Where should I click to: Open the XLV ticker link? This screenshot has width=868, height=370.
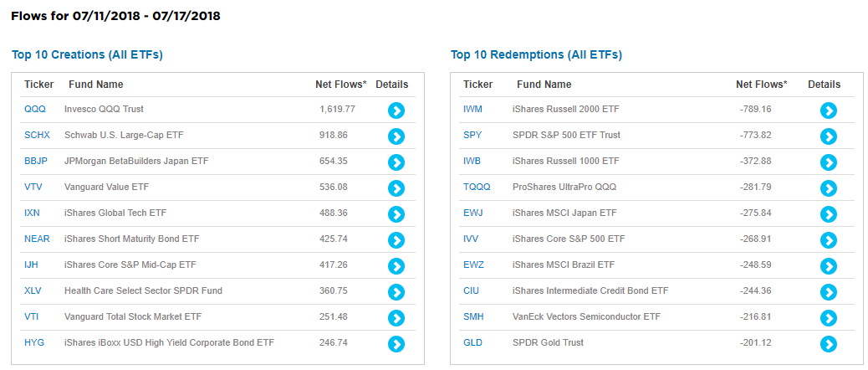pos(33,290)
